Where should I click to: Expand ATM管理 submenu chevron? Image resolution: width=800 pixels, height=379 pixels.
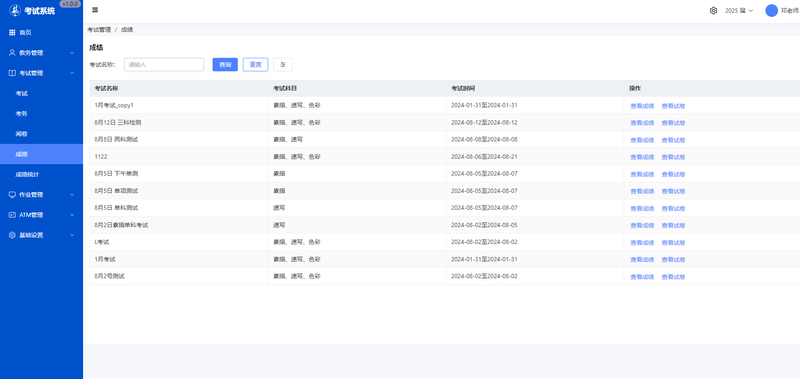pyautogui.click(x=72, y=215)
